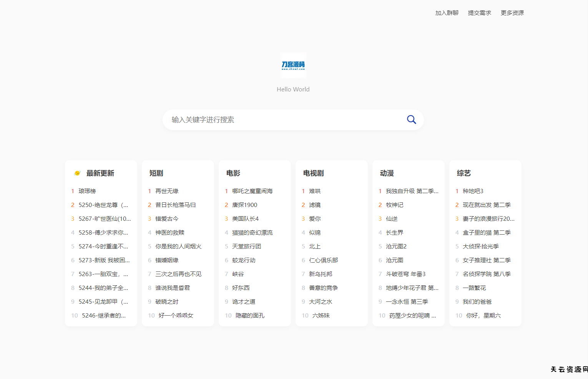Viewport: 588px width, 379px height.
Task: Open 牧神记 in the 动漫 list
Action: pyautogui.click(x=394, y=205)
